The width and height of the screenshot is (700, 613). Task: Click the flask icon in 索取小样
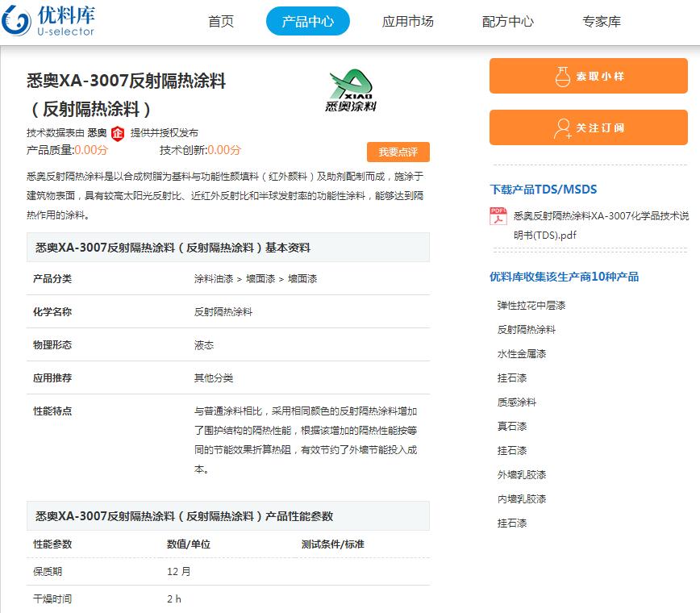pyautogui.click(x=563, y=77)
